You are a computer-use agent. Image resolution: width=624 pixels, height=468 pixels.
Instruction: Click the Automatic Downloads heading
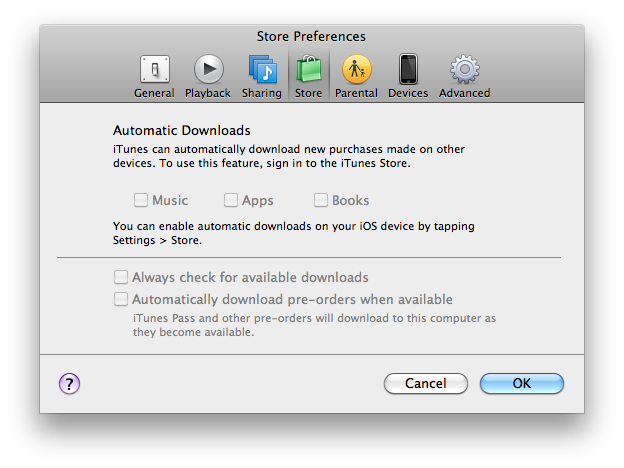click(x=182, y=130)
